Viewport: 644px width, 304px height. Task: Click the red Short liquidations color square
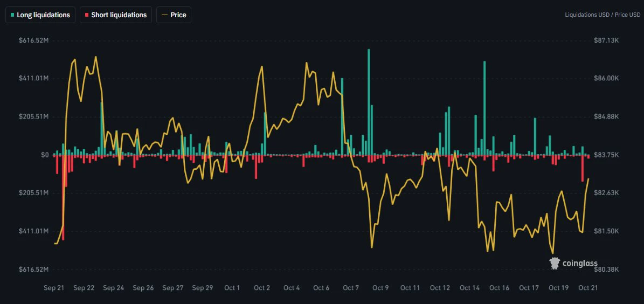point(87,15)
